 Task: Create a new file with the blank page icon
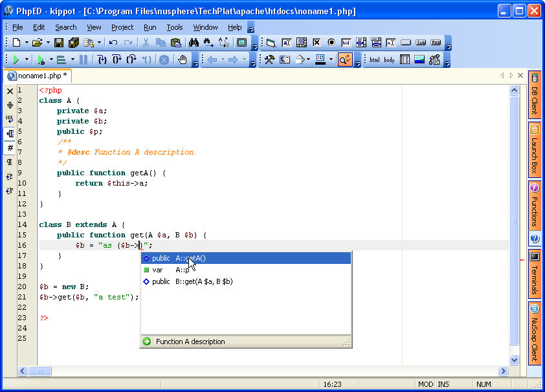pos(16,43)
